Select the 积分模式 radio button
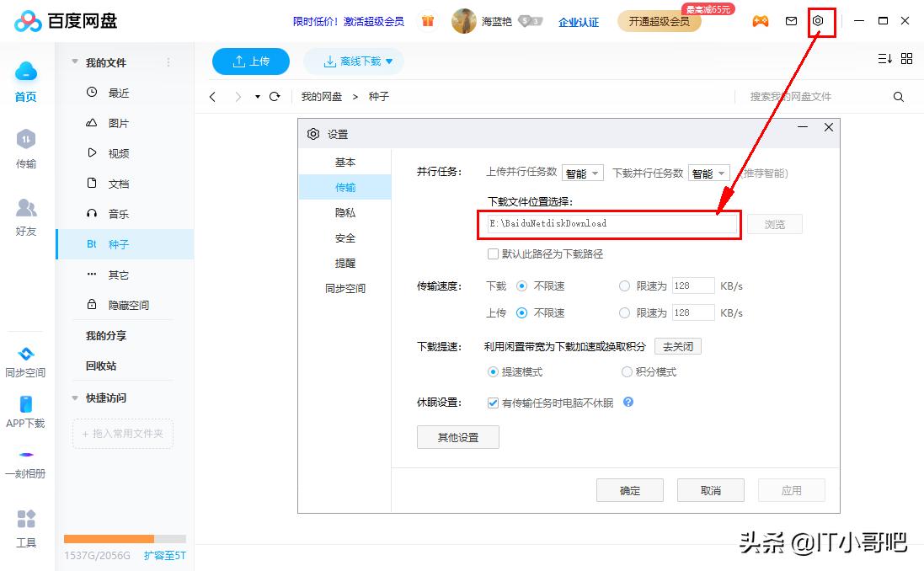This screenshot has height=571, width=924. 626,371
